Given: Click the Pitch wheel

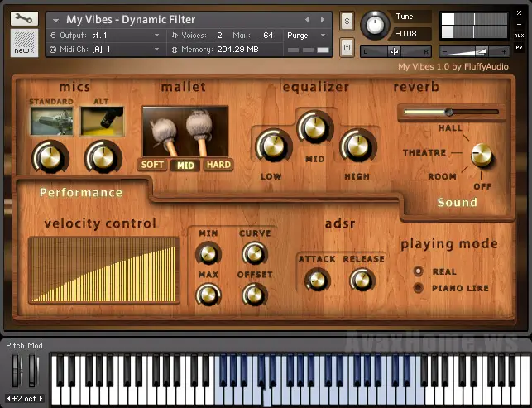Looking at the screenshot, I should point(17,370).
